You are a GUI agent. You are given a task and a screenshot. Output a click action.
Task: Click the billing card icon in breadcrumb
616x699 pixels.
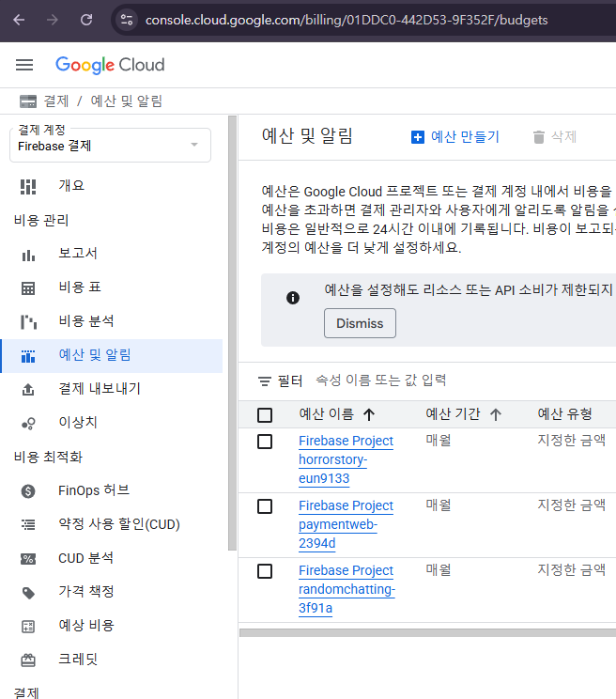[x=28, y=101]
